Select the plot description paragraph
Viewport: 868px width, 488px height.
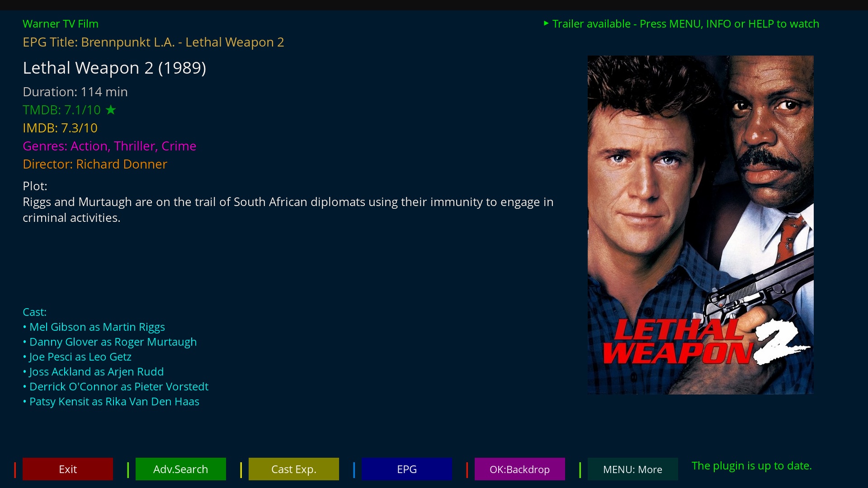(288, 210)
